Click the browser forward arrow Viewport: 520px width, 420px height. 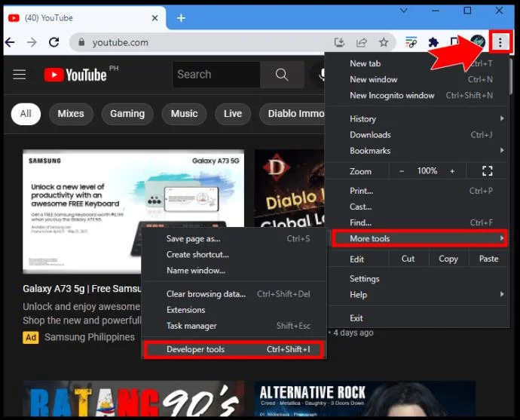[32, 42]
